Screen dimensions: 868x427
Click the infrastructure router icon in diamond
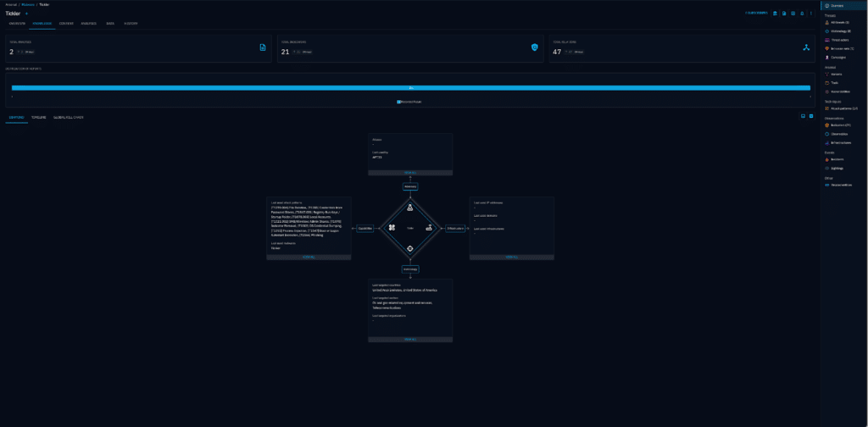click(x=428, y=227)
